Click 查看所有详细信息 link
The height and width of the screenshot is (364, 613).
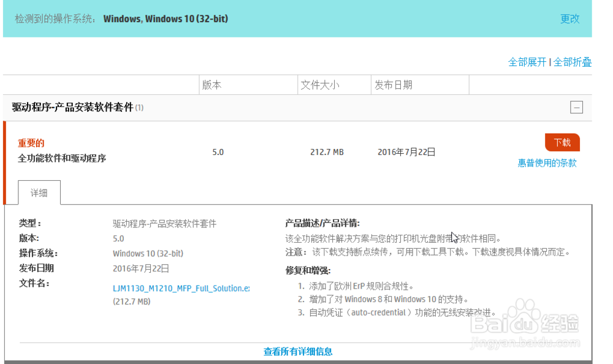298,352
